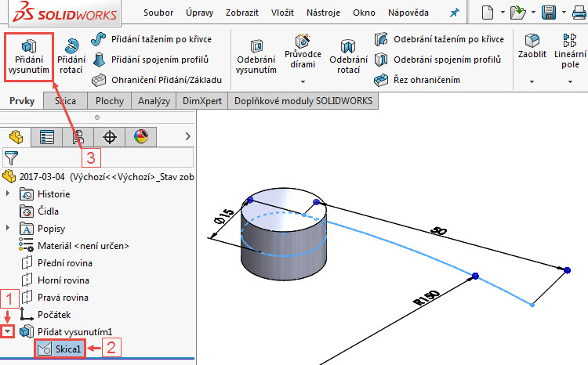Select the Počátek origin item
588x365 pixels.
pyautogui.click(x=45, y=315)
